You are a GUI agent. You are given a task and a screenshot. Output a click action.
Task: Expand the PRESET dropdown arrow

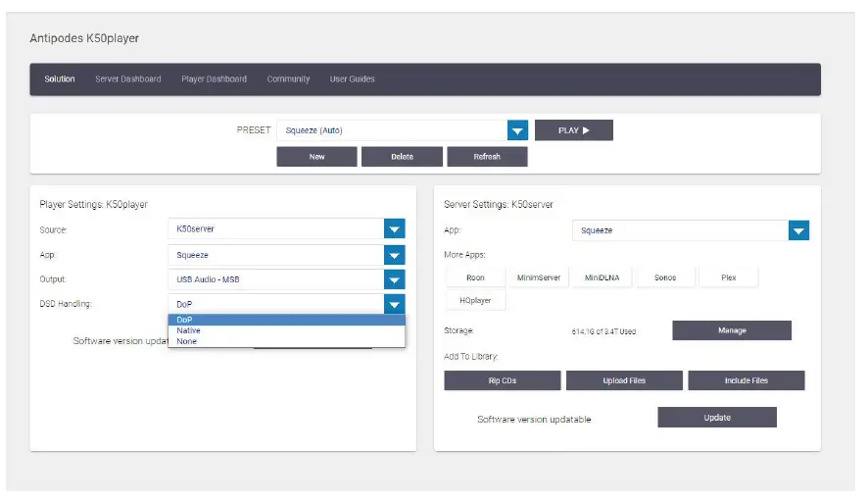tap(517, 130)
